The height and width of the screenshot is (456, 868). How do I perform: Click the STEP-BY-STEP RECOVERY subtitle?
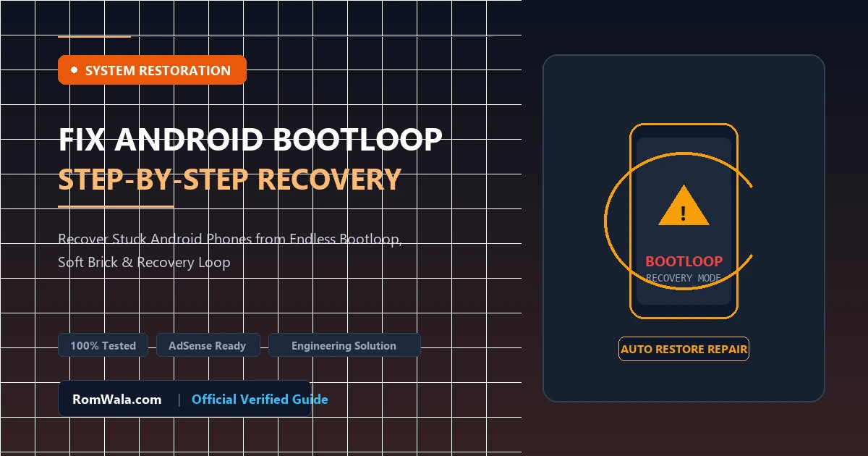pos(229,179)
